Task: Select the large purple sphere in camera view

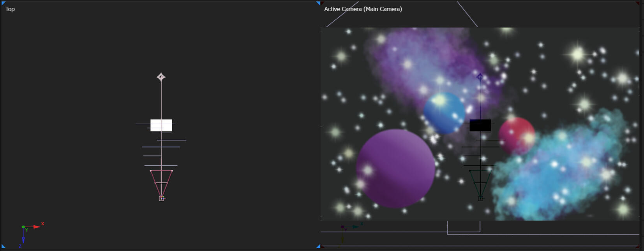Action: pos(395,169)
